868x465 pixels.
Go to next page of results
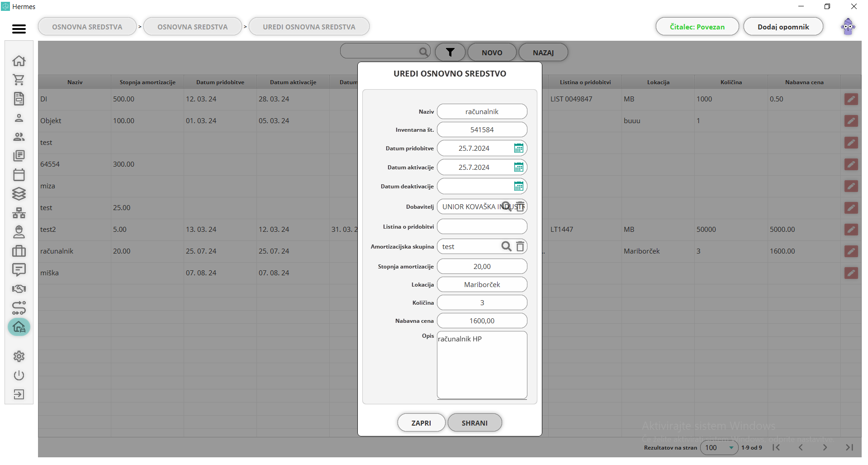click(x=825, y=447)
